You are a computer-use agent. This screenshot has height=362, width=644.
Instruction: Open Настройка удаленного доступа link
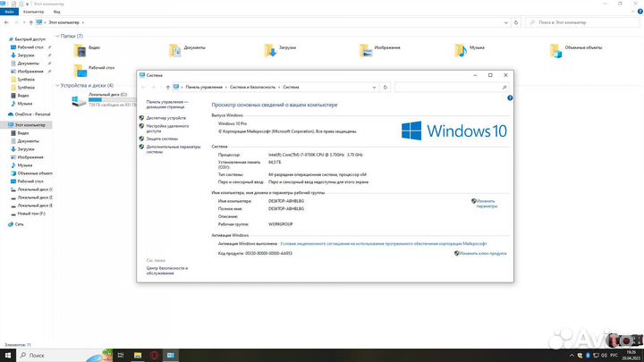pyautogui.click(x=167, y=129)
